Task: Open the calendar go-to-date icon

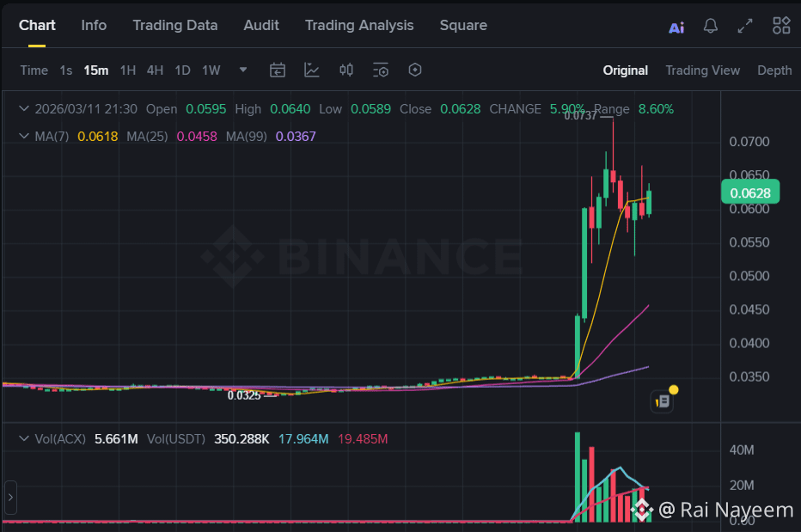Action: click(278, 70)
